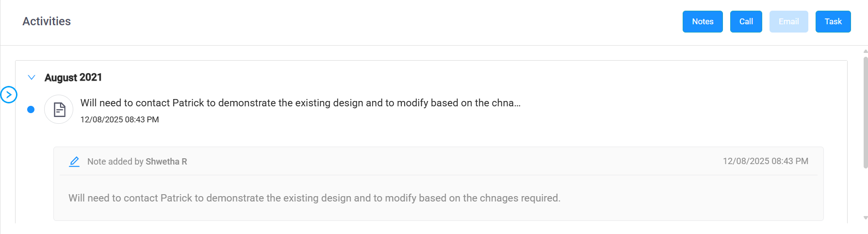
Task: Select the full note body text
Action: point(314,198)
